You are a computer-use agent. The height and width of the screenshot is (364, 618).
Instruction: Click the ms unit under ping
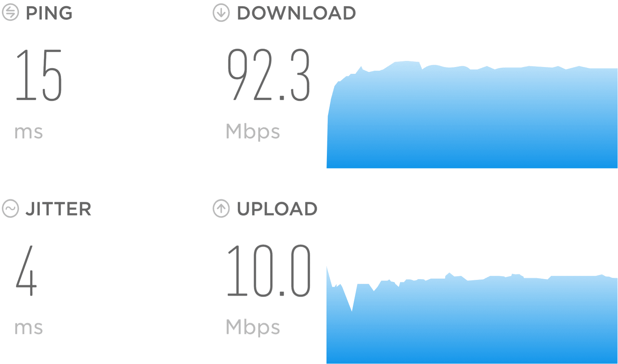tap(28, 132)
